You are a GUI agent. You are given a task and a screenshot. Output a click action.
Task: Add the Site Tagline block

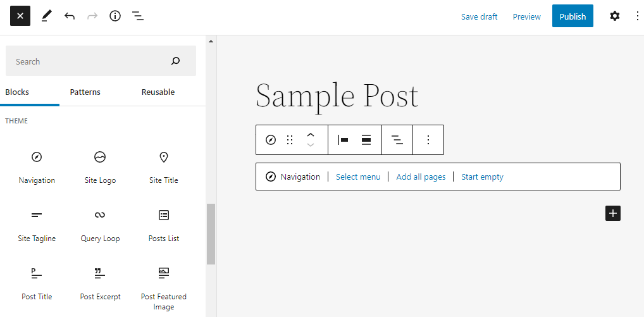point(37,224)
